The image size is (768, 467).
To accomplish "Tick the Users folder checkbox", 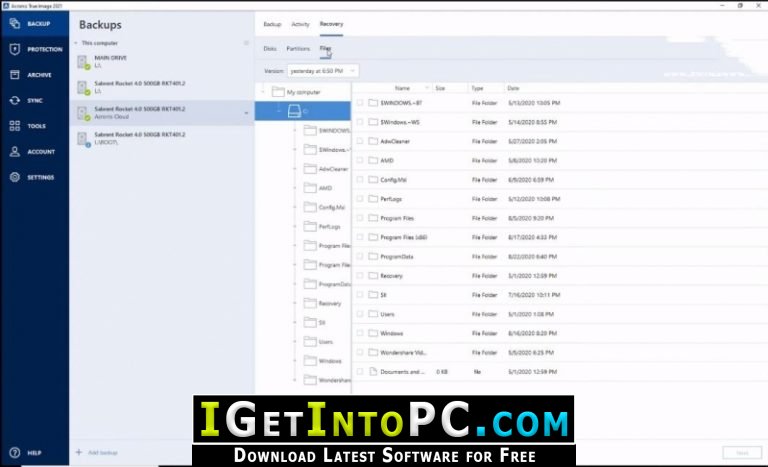I will click(x=360, y=314).
